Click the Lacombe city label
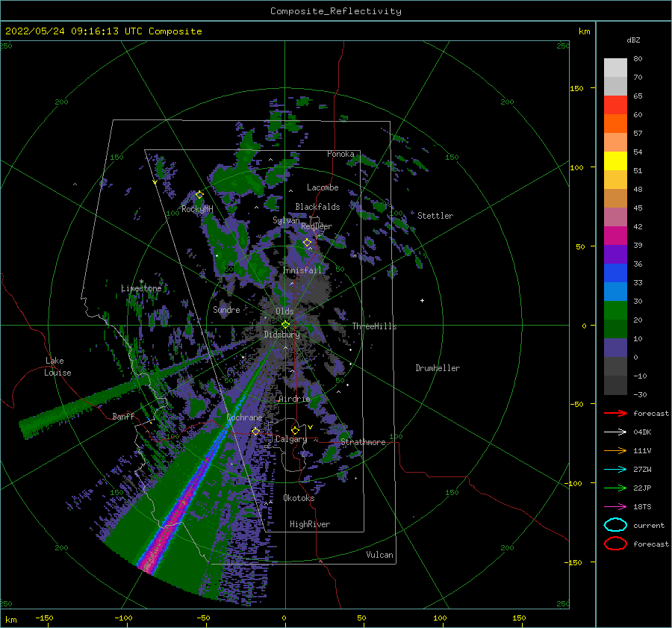The image size is (672, 628). (323, 187)
